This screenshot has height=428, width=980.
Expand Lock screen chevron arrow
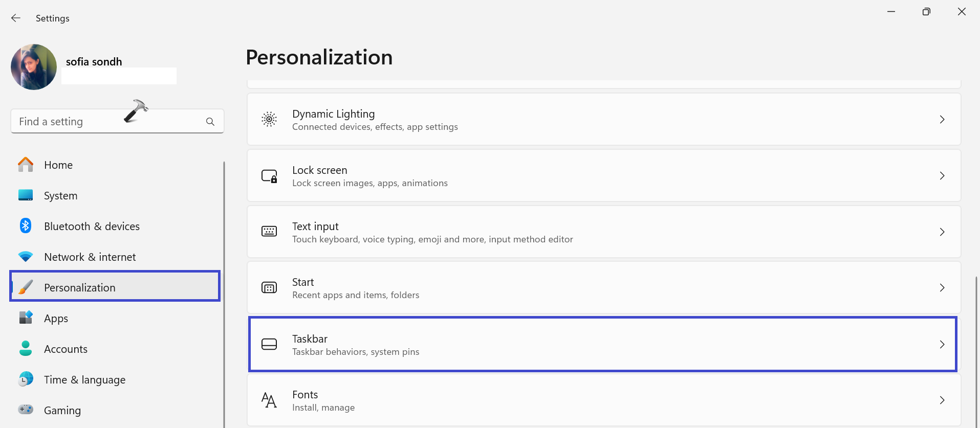point(942,176)
